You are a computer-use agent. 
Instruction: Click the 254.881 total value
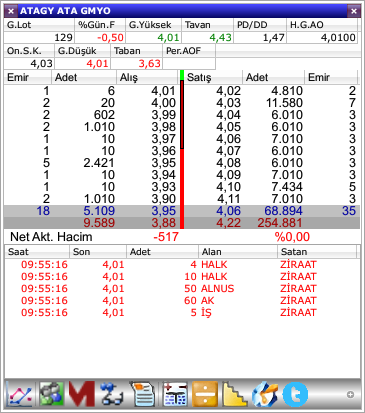click(280, 223)
